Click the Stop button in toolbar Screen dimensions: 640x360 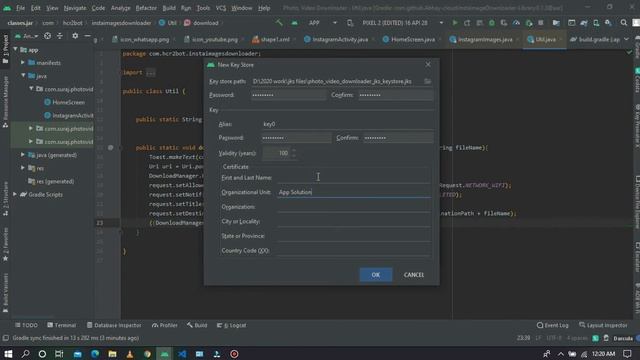(x=541, y=23)
